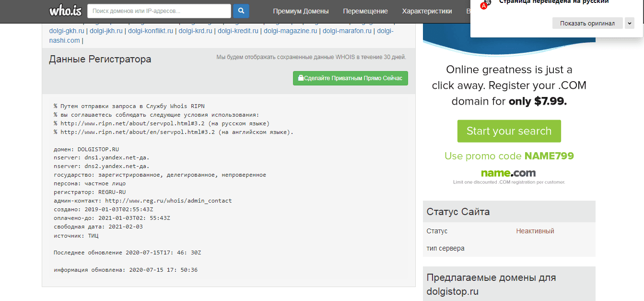The height and width of the screenshot is (301, 644).
Task: Click 'Показать оригинал' button
Action: click(x=587, y=23)
